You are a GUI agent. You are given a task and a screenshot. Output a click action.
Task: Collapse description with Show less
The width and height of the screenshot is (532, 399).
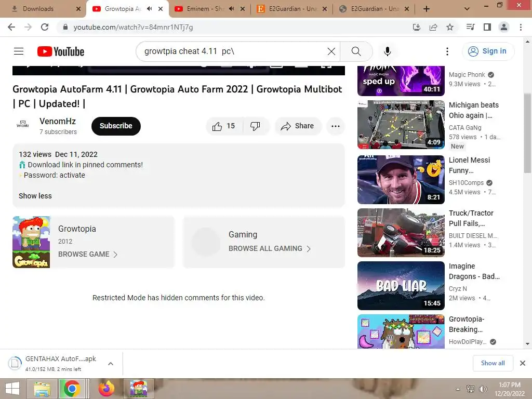point(35,196)
